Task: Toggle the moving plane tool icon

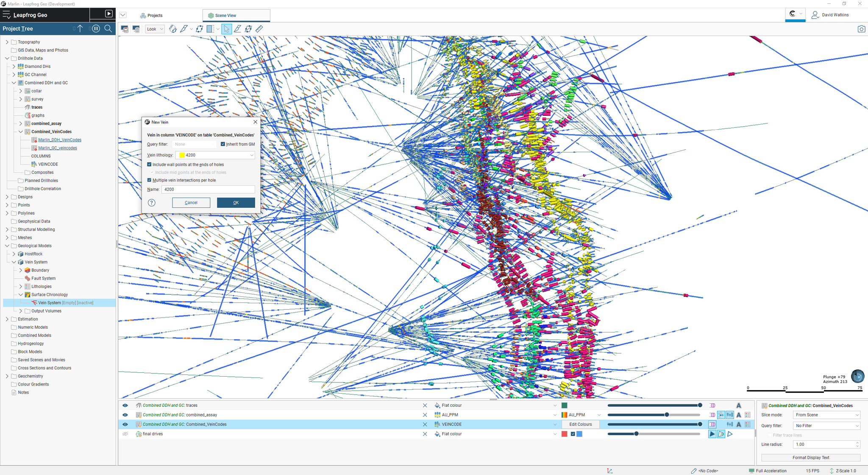Action: [x=199, y=29]
